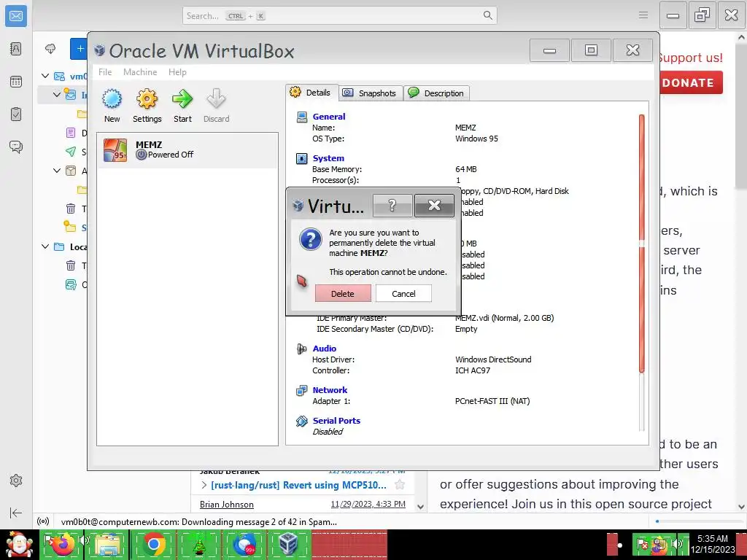Click the message pane scroll up arrow
The image size is (747, 560).
[x=741, y=36]
